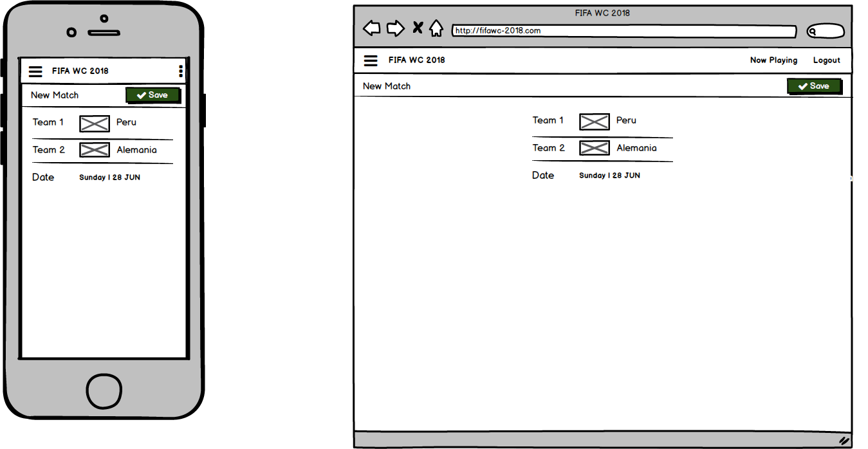The image size is (868, 449).
Task: Tap the Team 1 label on phone
Action: (x=48, y=122)
